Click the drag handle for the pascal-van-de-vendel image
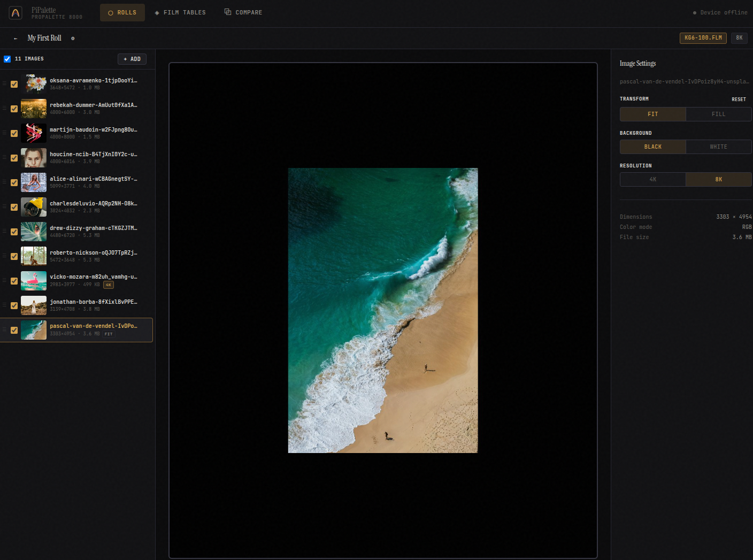The image size is (753, 560). coord(5,329)
